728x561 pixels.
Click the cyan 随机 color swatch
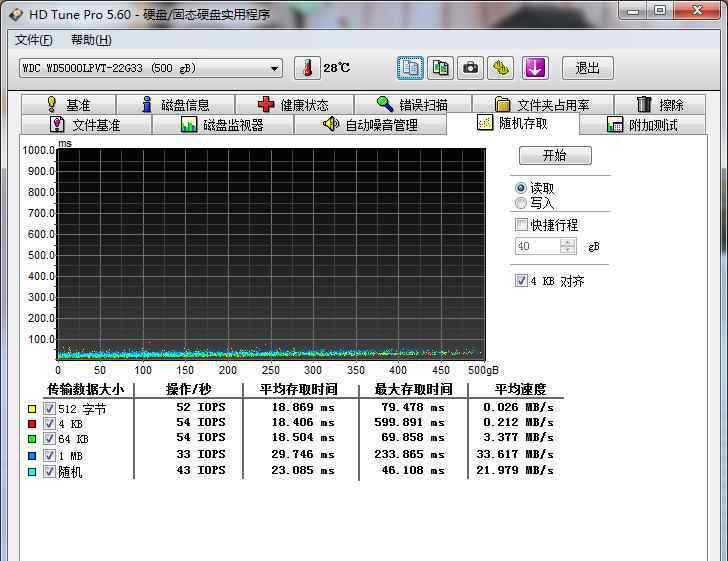click(x=32, y=472)
